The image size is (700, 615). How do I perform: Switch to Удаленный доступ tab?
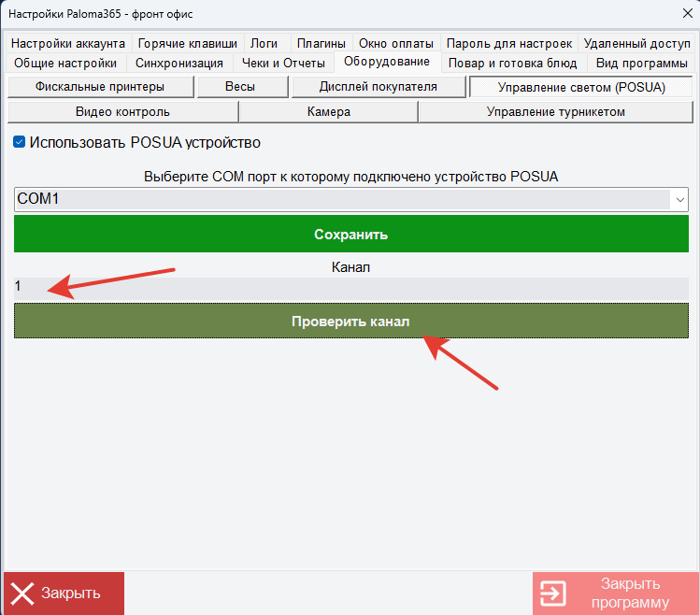point(636,43)
